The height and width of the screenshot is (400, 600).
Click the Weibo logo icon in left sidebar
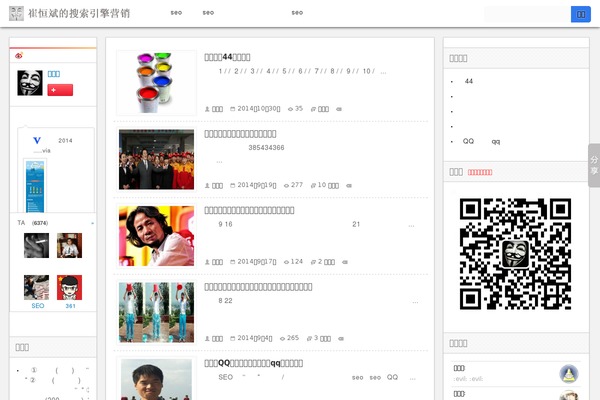pyautogui.click(x=19, y=56)
